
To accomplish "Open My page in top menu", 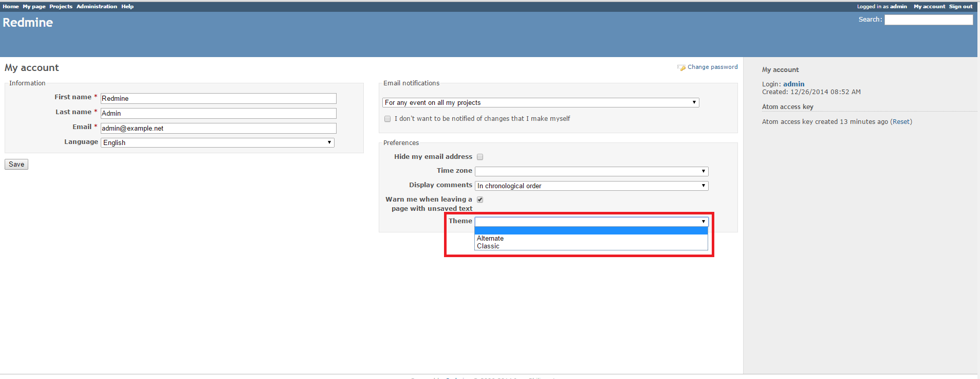I will tap(34, 7).
